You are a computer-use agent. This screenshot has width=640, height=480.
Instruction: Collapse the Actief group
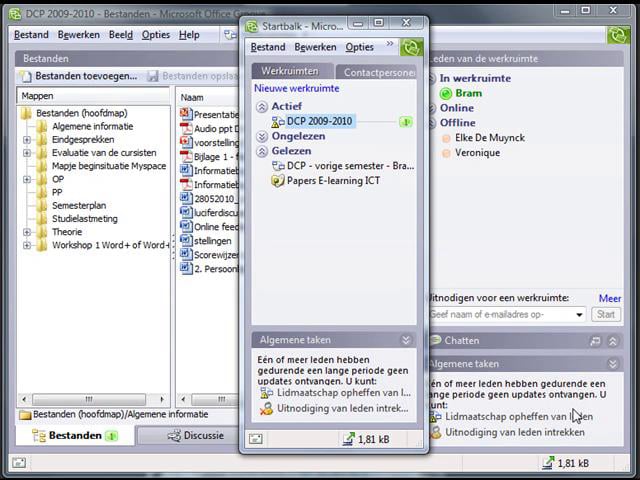pos(262,107)
